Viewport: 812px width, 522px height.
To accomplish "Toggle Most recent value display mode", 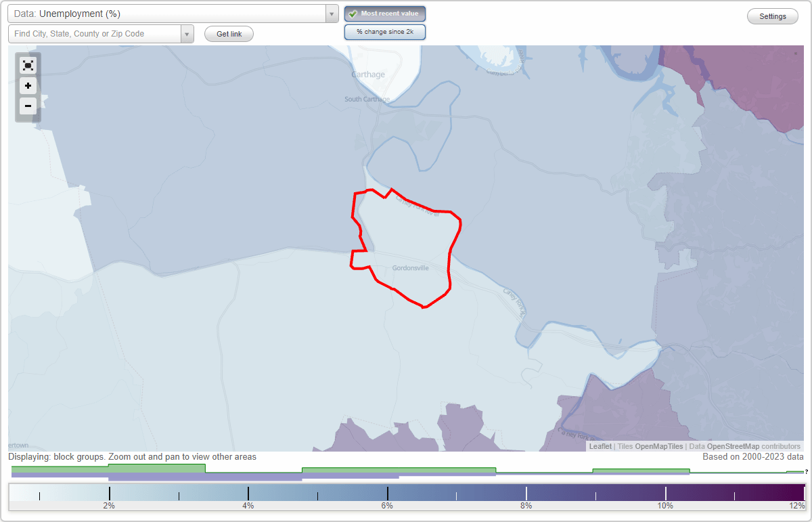I will (385, 14).
